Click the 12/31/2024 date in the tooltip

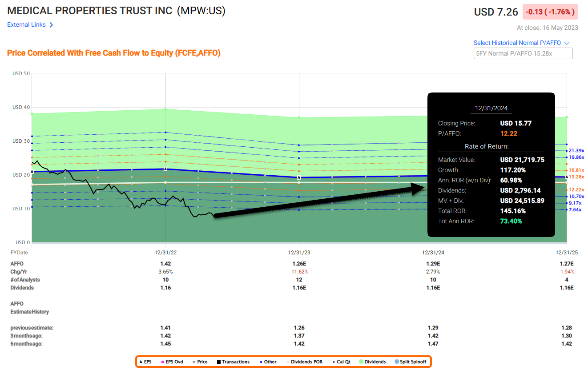click(491, 108)
